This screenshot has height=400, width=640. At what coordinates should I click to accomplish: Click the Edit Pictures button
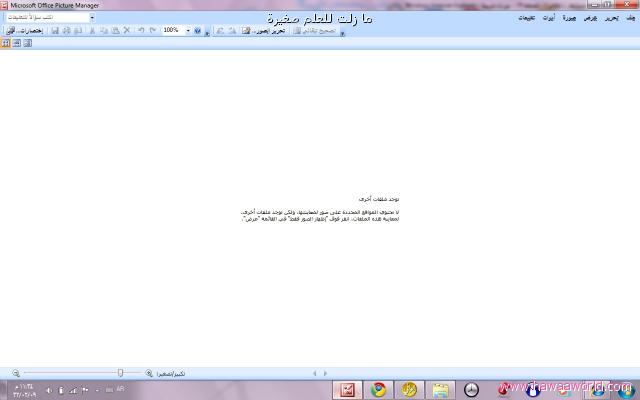264,31
